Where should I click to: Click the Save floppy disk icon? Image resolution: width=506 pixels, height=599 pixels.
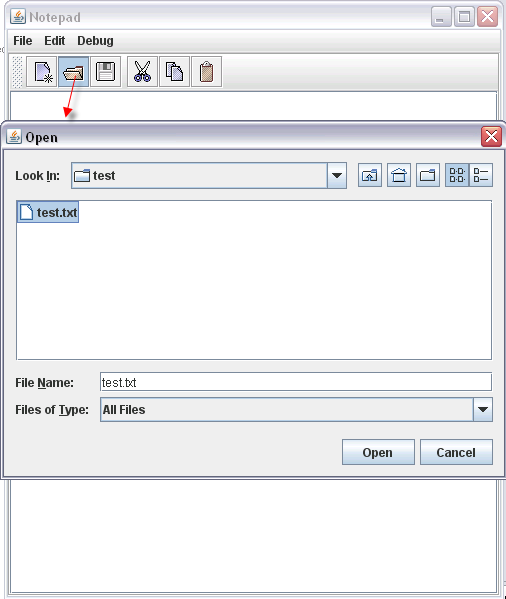[105, 72]
